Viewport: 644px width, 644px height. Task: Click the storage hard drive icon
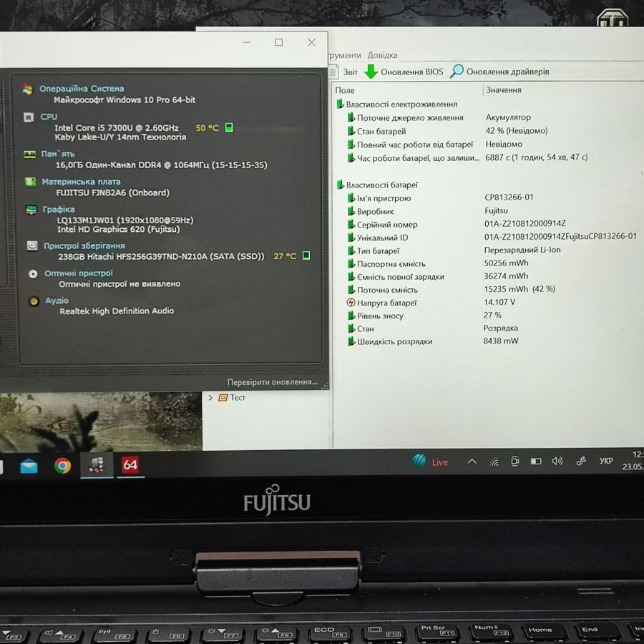click(x=32, y=245)
